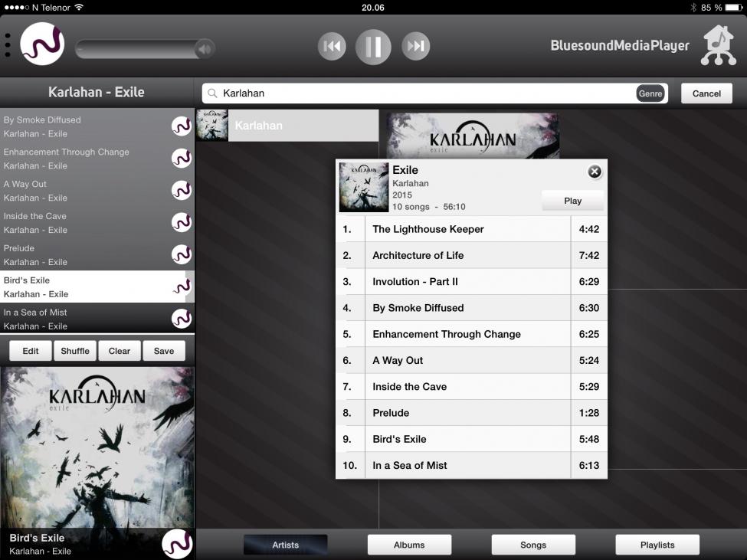The width and height of the screenshot is (747, 560).
Task: Toggle the Genre search filter
Action: pos(650,93)
